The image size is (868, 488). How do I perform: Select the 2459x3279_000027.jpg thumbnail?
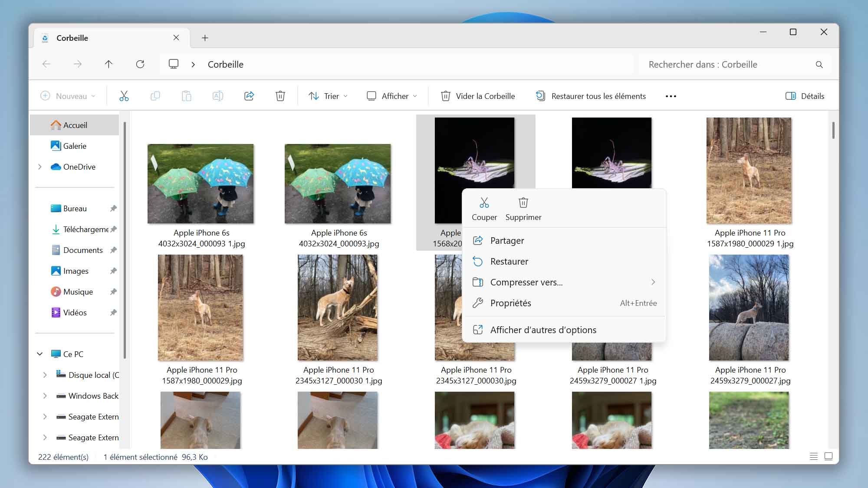click(749, 307)
